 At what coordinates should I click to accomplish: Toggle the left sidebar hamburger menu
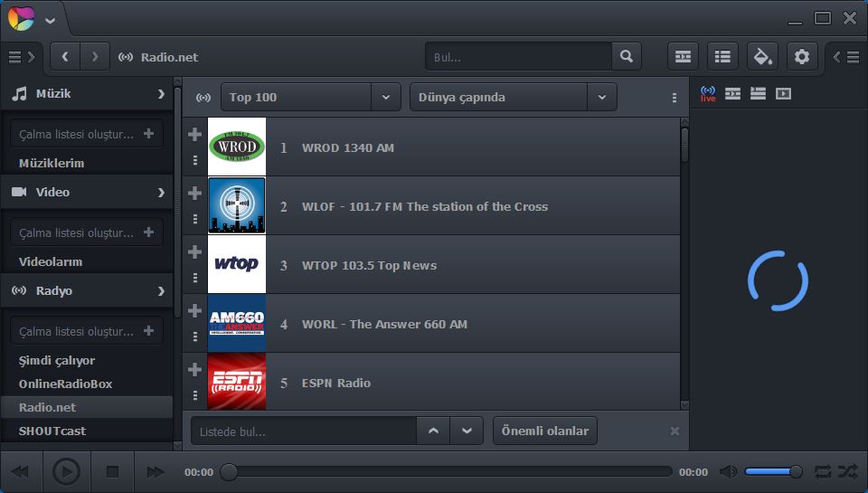coord(21,57)
